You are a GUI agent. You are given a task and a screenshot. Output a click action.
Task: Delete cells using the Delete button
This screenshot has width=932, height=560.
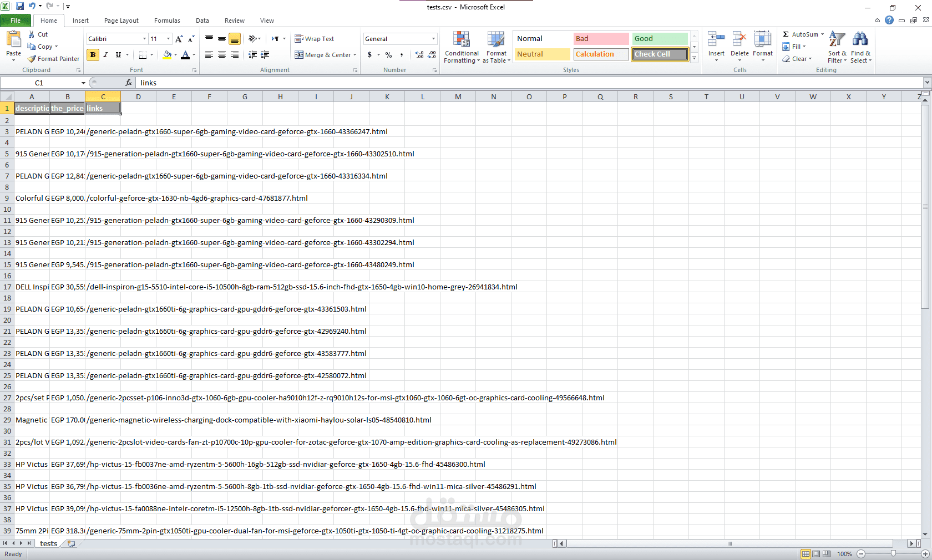point(739,46)
